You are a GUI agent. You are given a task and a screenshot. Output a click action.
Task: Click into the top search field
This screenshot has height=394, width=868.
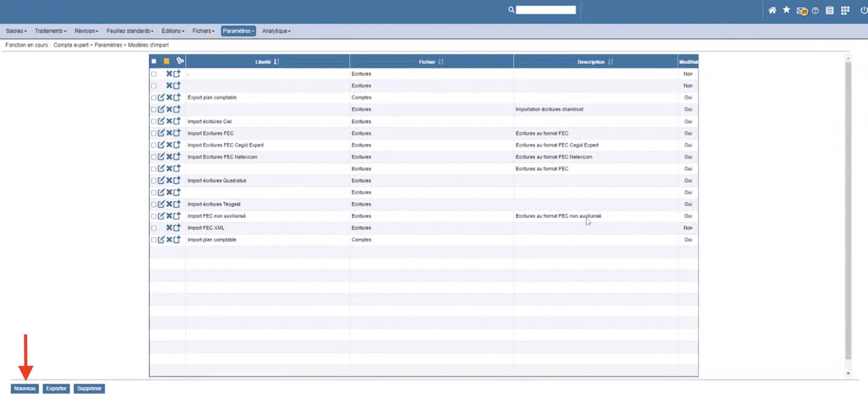[x=546, y=10]
